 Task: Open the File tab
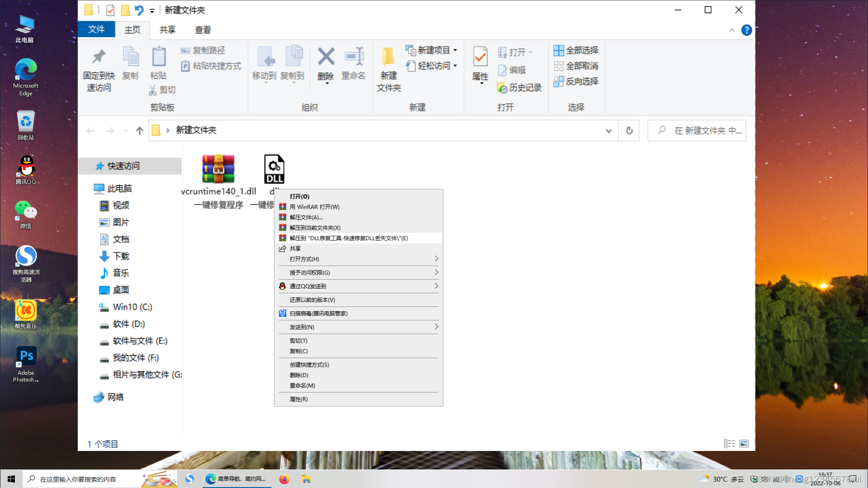pyautogui.click(x=96, y=29)
